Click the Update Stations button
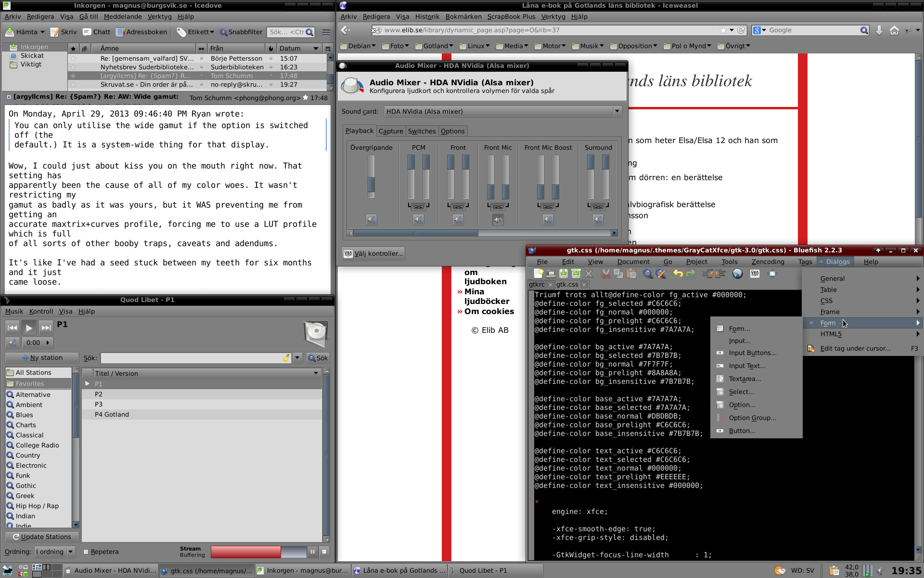Image resolution: width=924 pixels, height=578 pixels. pyautogui.click(x=42, y=537)
